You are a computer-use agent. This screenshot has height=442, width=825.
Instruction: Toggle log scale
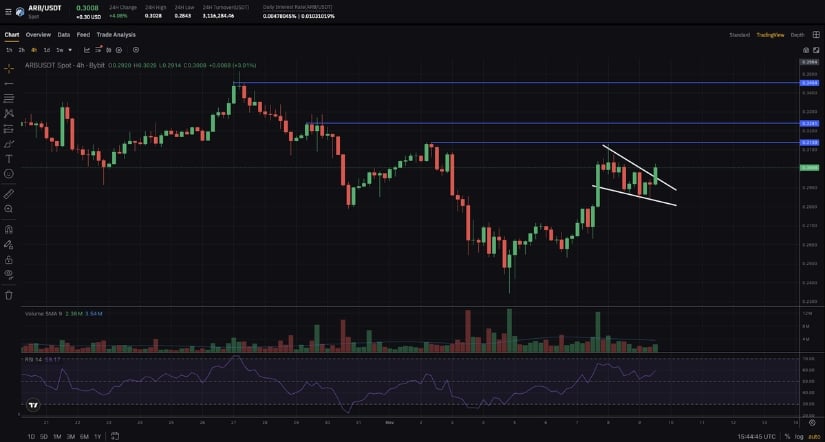[x=799, y=436]
